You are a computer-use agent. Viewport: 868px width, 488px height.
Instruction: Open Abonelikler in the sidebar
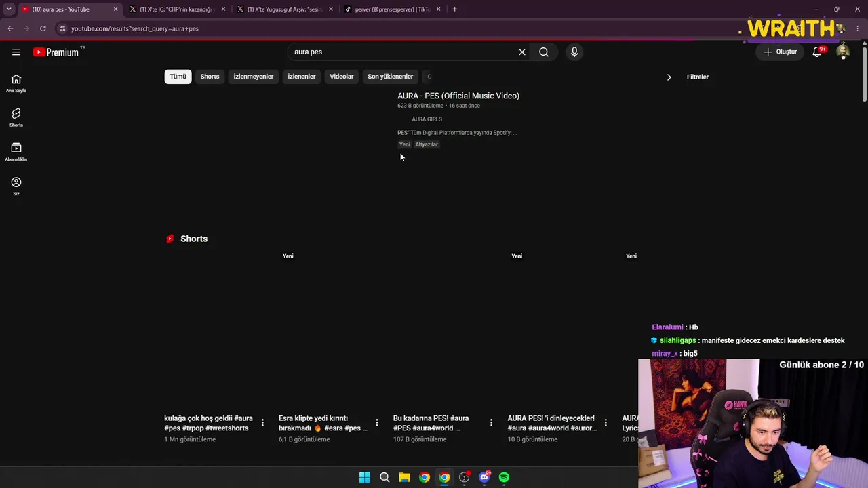point(16,152)
